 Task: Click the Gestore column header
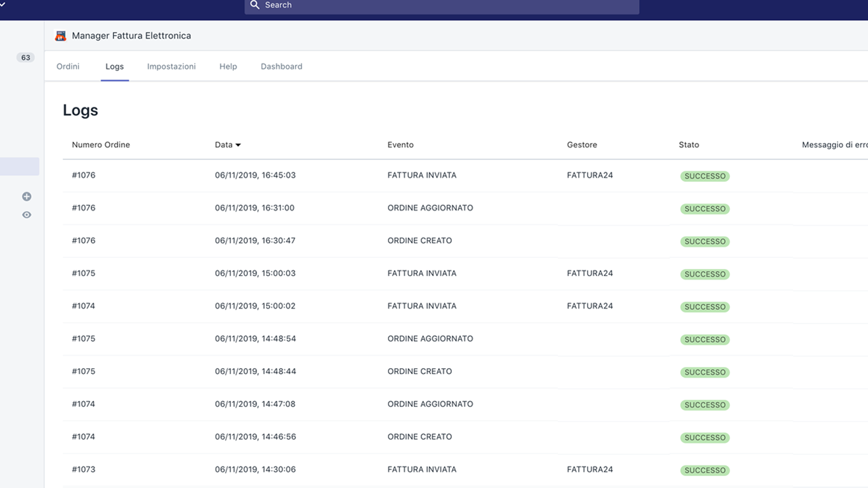(582, 145)
